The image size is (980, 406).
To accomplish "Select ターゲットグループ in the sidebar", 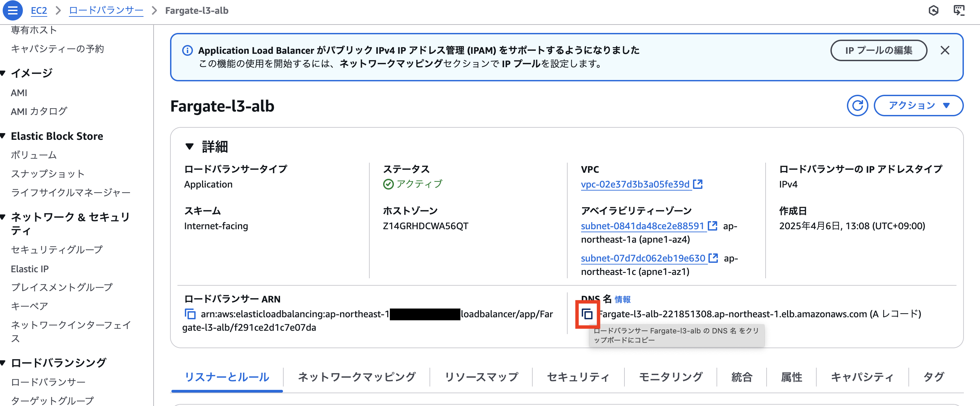I will pyautogui.click(x=52, y=400).
